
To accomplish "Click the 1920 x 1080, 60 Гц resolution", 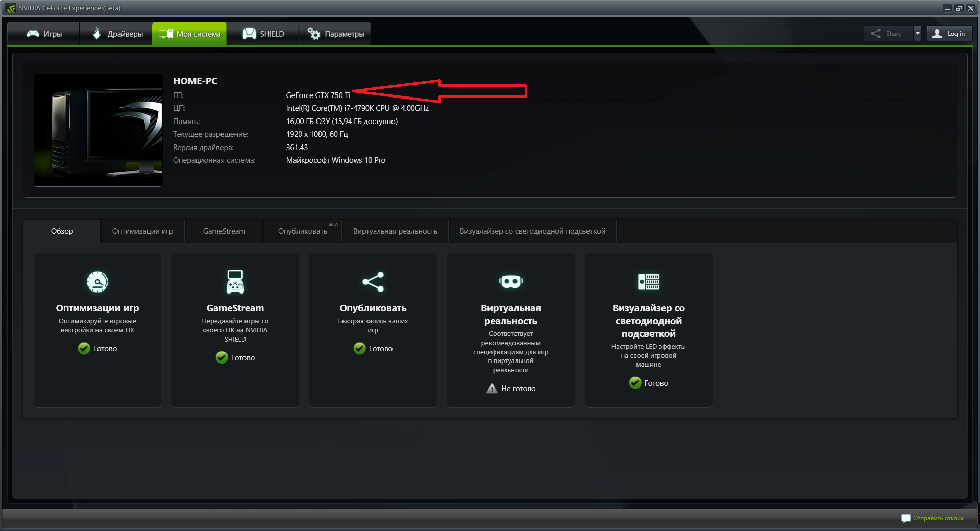I will (317, 134).
